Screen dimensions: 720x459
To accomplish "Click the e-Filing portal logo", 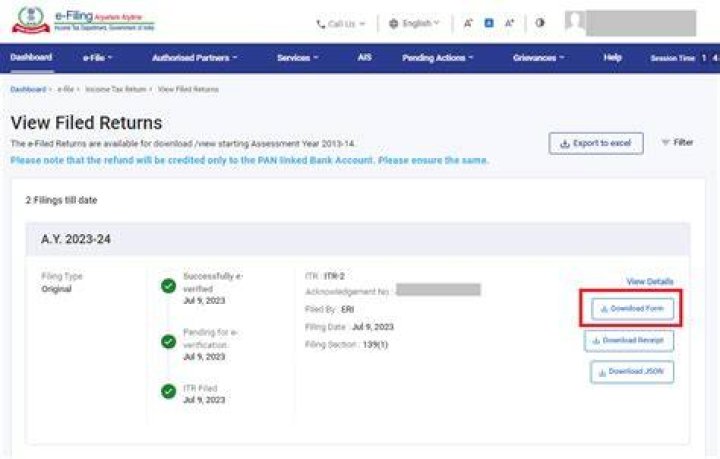I will (x=84, y=21).
